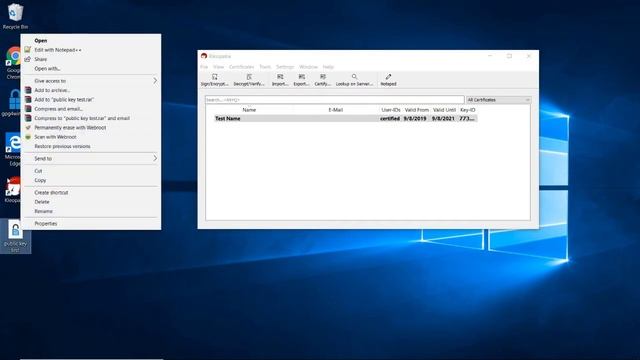The width and height of the screenshot is (640, 360).
Task: Maximize the Kleopatra window
Action: pos(509,56)
